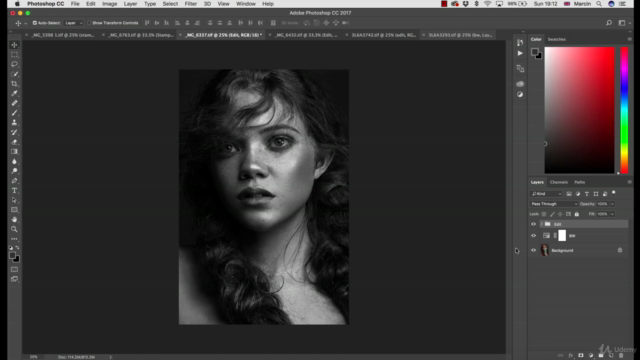Screen dimensions: 640x360
Task: Hide the BW adjustment layer
Action: [533, 236]
